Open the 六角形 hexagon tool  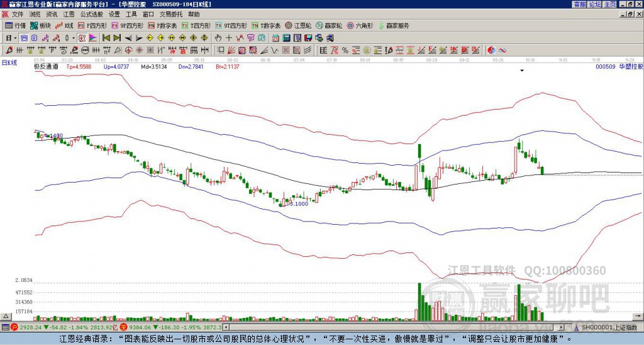point(360,25)
